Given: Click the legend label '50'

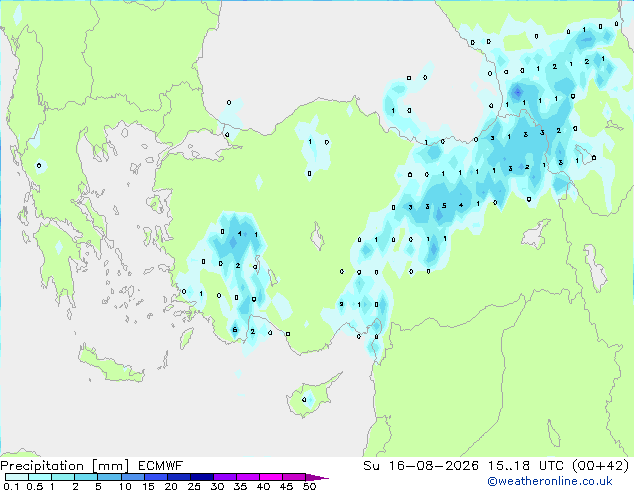Looking at the screenshot, I should click(309, 486).
